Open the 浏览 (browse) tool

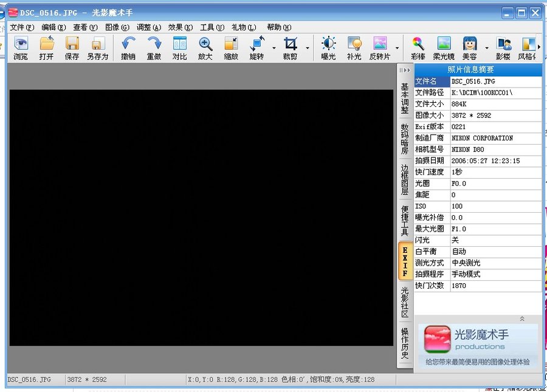(x=20, y=47)
